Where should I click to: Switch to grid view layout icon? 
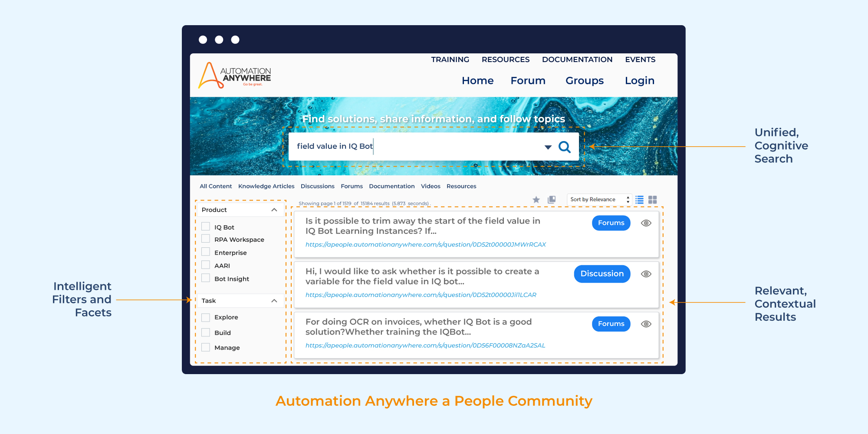653,200
